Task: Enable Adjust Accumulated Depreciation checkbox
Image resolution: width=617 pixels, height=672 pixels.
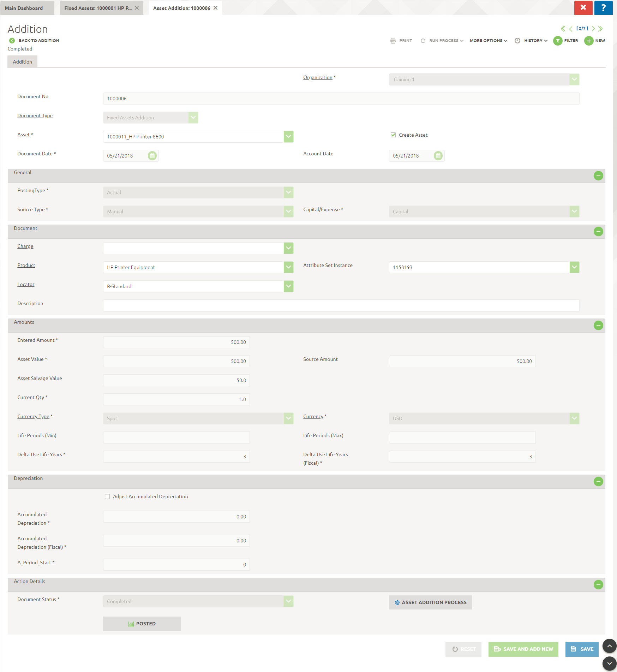Action: point(107,496)
